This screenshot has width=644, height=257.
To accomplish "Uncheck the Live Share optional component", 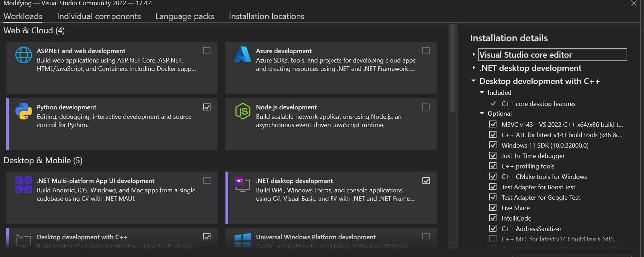I will coord(493,208).
